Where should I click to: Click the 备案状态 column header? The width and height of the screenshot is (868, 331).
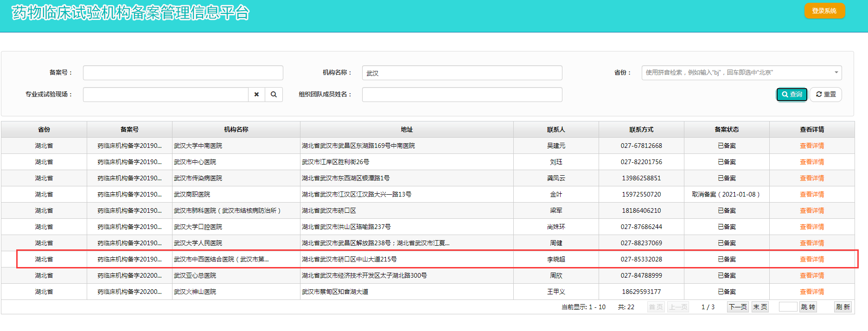tap(727, 129)
